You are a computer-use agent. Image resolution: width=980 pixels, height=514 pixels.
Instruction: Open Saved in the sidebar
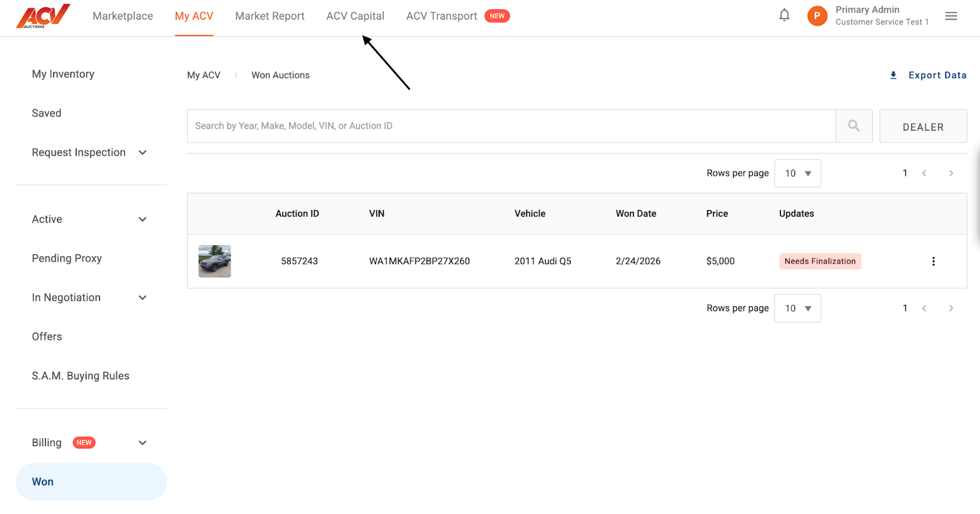pos(47,113)
